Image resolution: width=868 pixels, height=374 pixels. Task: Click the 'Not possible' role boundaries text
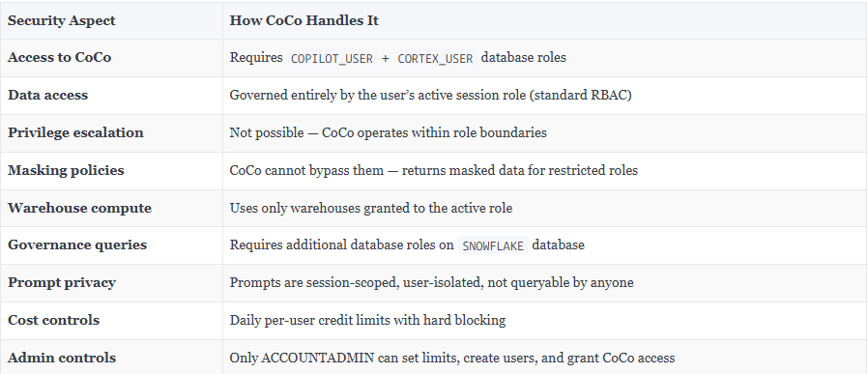(388, 132)
